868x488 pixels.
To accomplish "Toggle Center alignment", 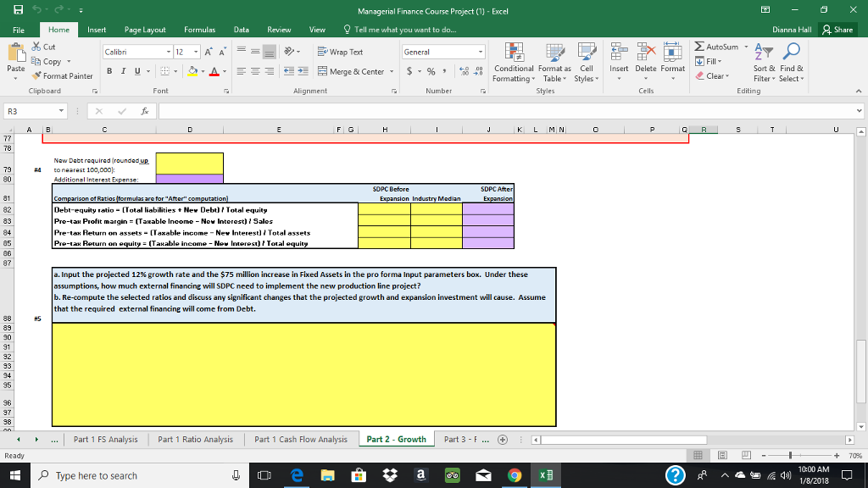I will (x=255, y=71).
